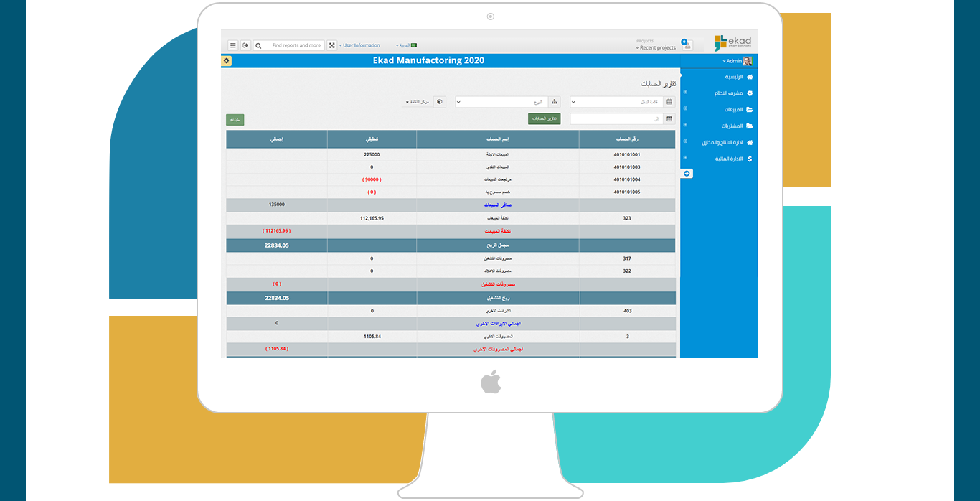980x501 pixels.
Task: Click the value 1105.84 in تحليلي column
Action: [372, 336]
